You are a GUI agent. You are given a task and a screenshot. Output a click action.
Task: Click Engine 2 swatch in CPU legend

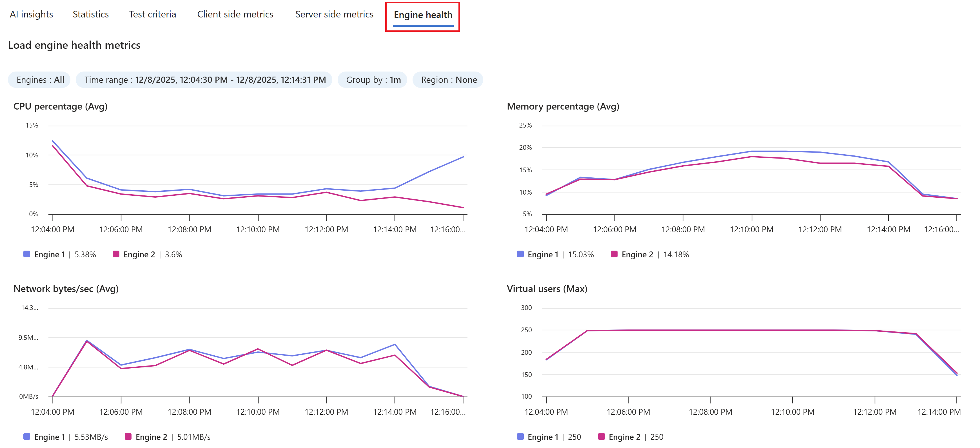point(116,254)
